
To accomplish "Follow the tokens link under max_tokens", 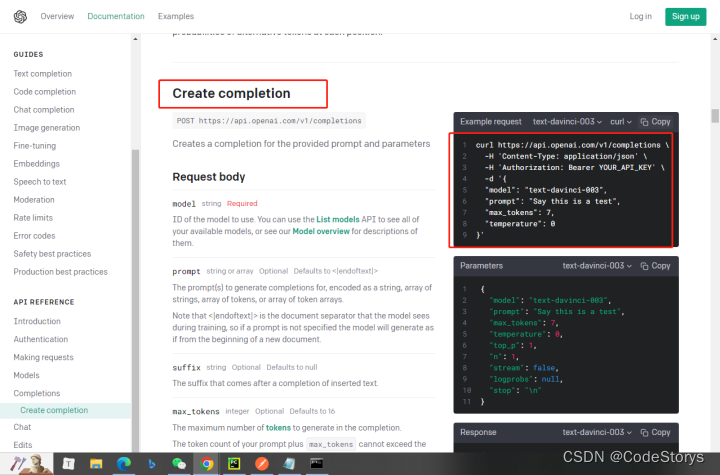I will tap(278, 428).
